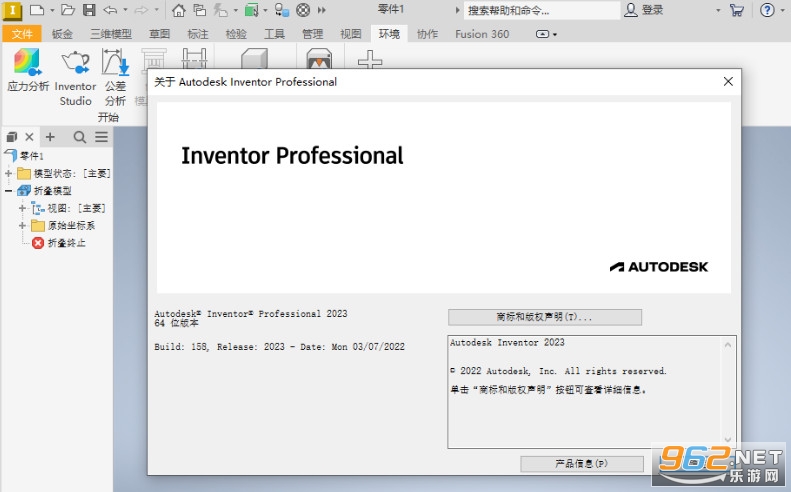
Task: Click the plus cross ribbon icon
Action: tap(370, 59)
